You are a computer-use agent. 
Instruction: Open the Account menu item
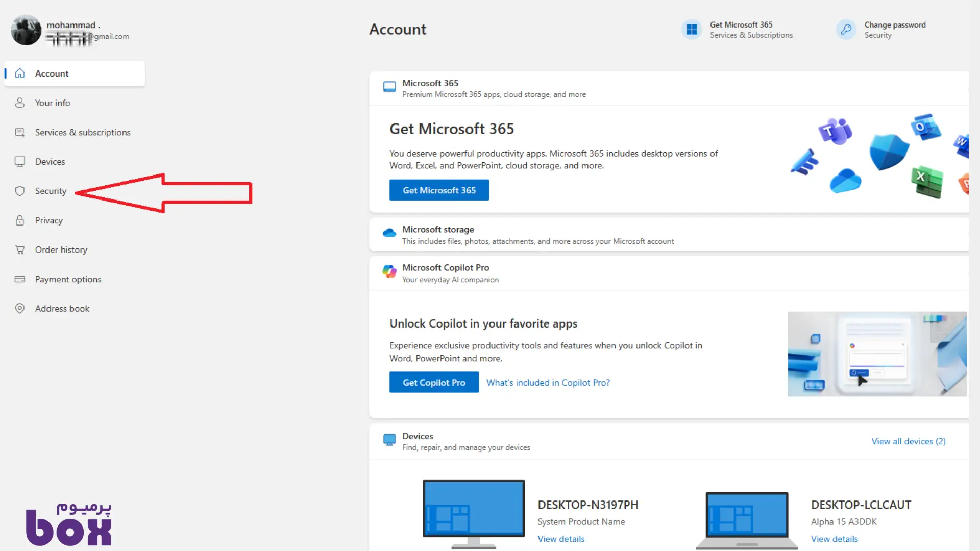[x=75, y=73]
